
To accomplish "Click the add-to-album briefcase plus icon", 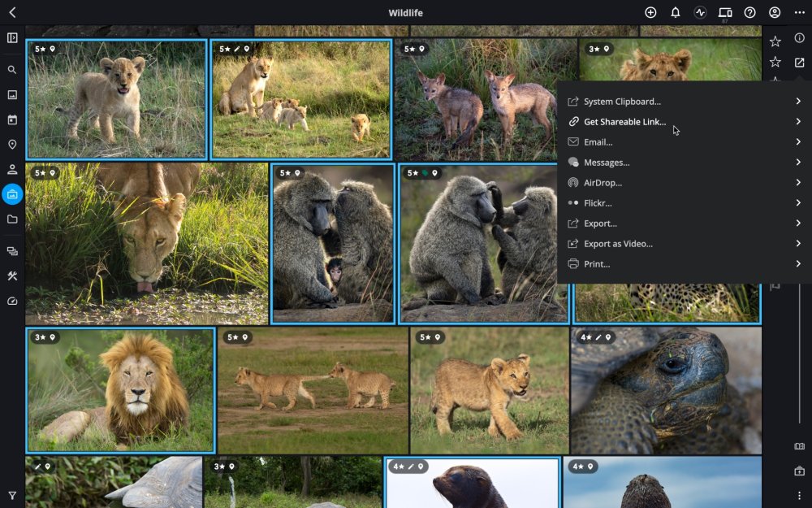I will (800, 471).
